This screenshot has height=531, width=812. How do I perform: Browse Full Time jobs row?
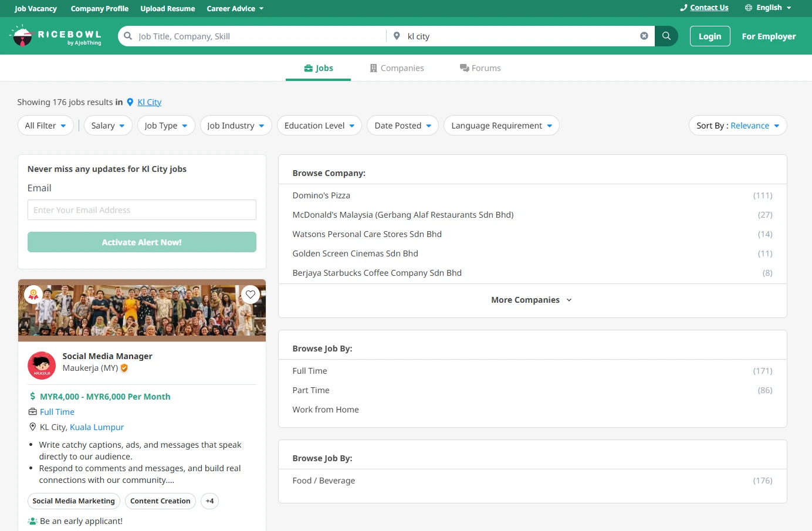(x=532, y=371)
